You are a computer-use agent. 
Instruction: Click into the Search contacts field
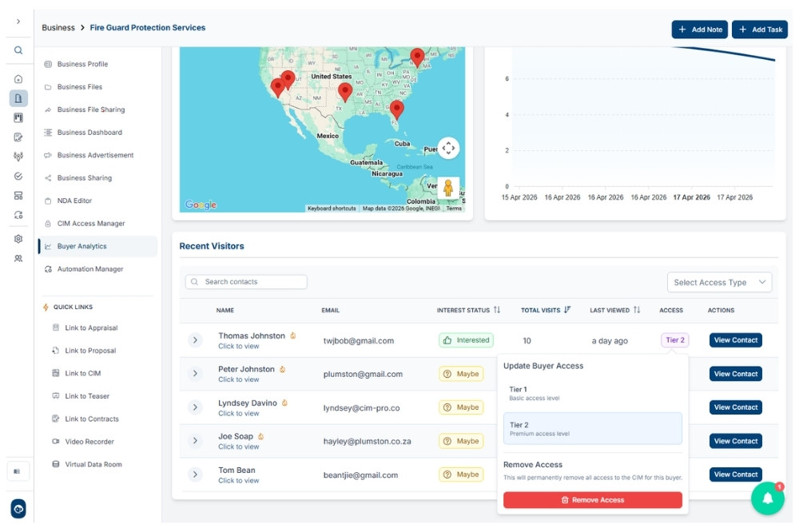246,282
